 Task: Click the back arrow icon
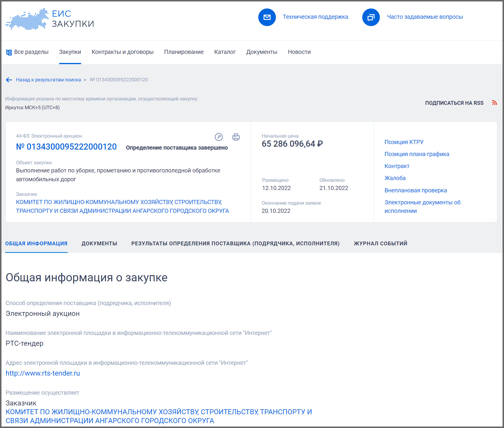(9, 80)
